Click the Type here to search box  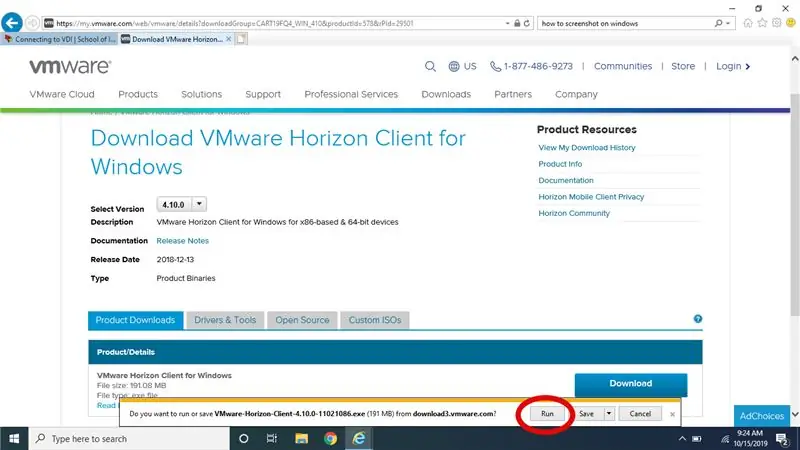point(129,438)
